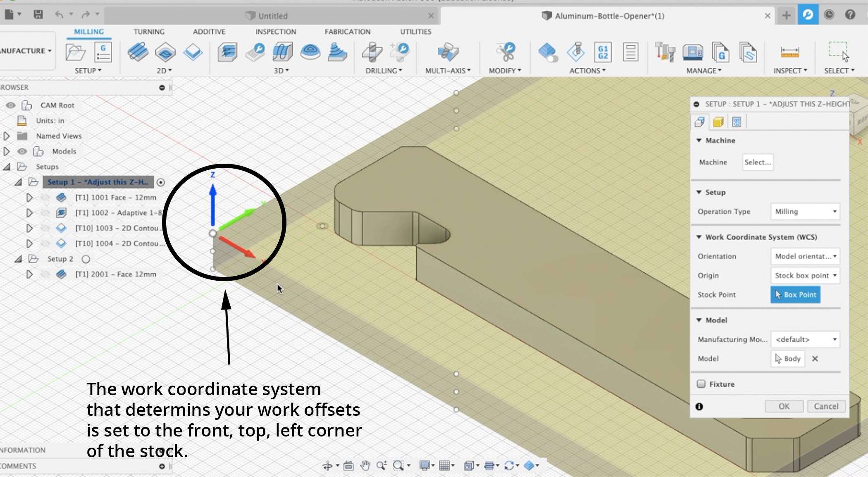Viewport: 868px width, 477px height.
Task: Open the Untitled document tab
Action: click(272, 16)
